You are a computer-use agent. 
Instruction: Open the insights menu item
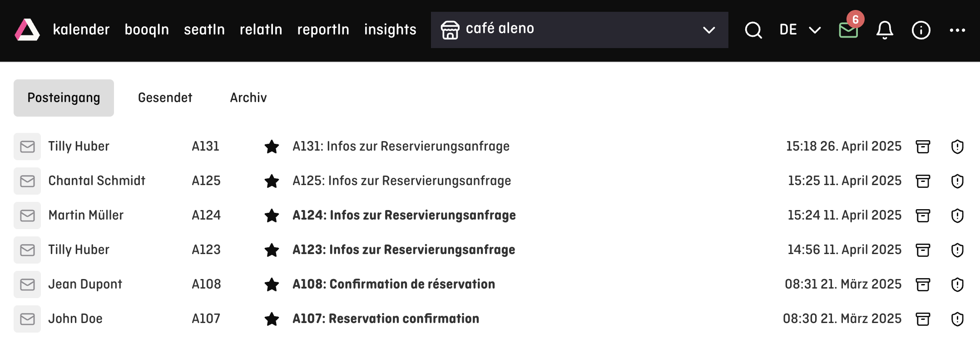(x=390, y=29)
